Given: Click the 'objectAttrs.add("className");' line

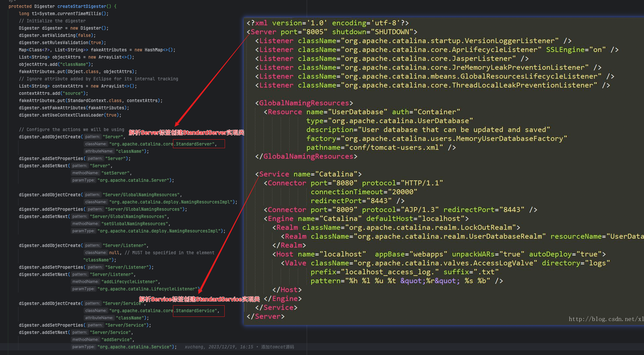Looking at the screenshot, I should point(56,64).
